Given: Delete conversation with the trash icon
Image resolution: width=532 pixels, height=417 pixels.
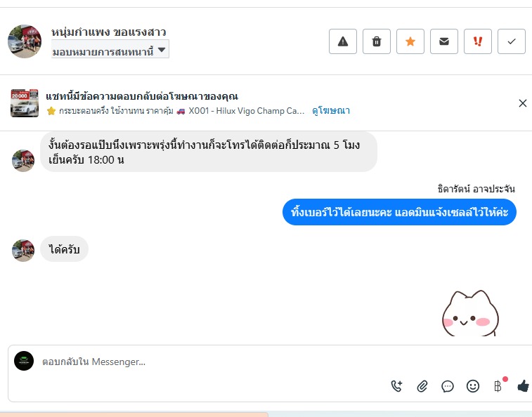Looking at the screenshot, I should [377, 42].
